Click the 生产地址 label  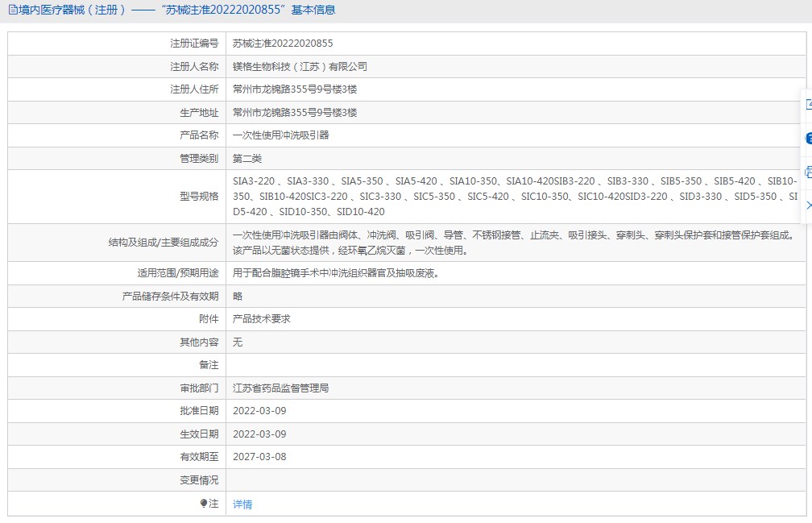(x=199, y=112)
